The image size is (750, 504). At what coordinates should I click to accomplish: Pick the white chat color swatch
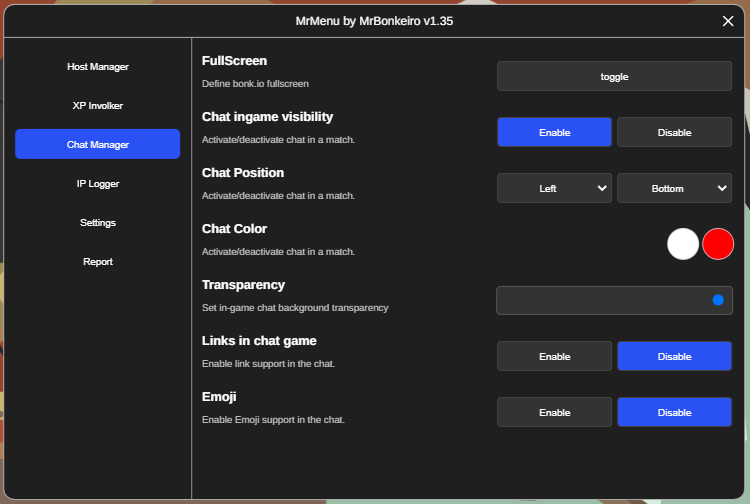tap(683, 244)
